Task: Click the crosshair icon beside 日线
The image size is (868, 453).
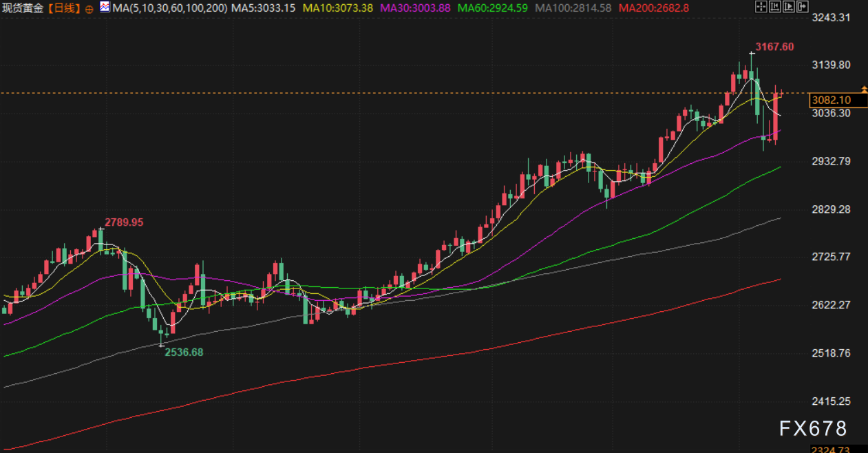Action: (89, 9)
